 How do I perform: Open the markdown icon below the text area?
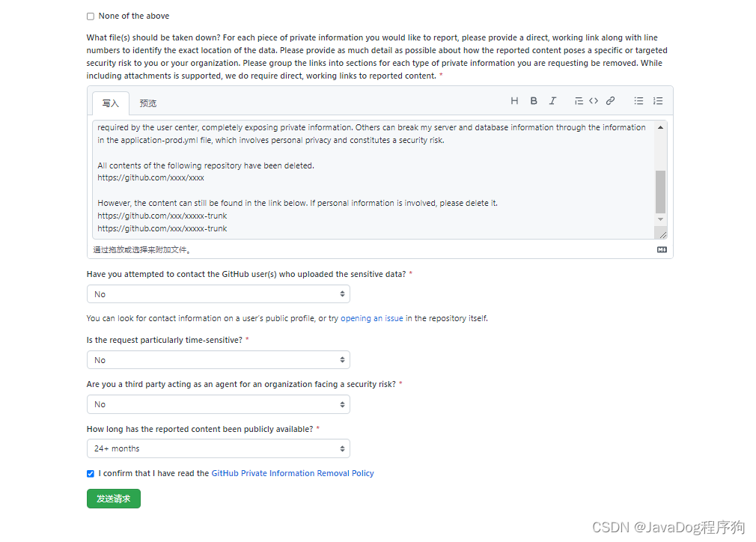(661, 249)
